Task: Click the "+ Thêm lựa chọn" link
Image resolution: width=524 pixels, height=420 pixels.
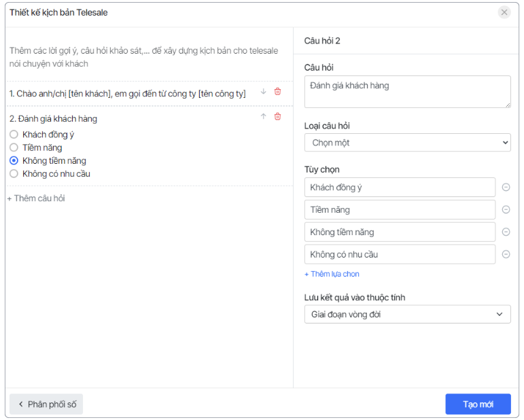Action: (x=332, y=274)
